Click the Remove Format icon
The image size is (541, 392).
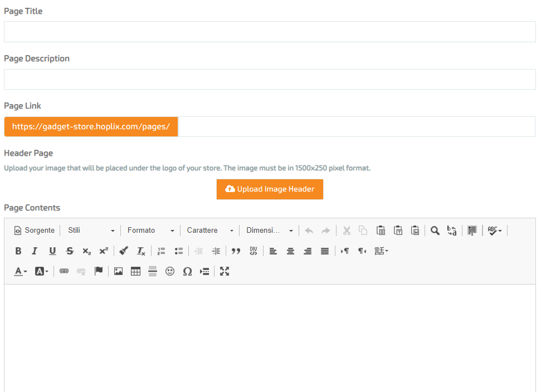tap(141, 251)
